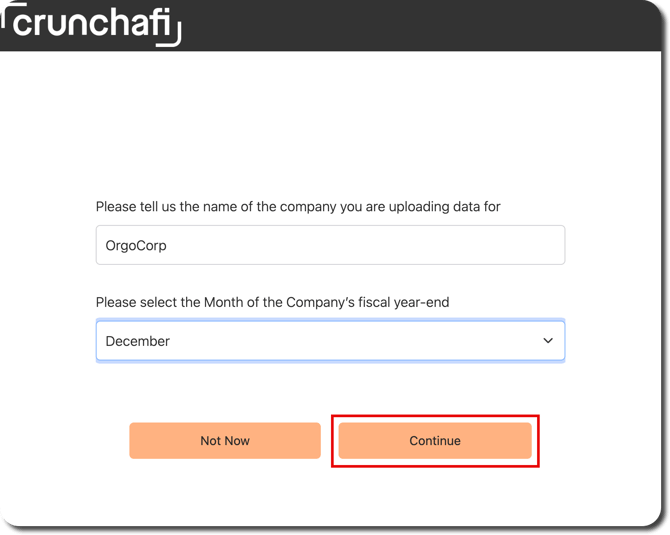Open the fiscal year-end combo box
This screenshot has height=535, width=670.
tap(330, 341)
